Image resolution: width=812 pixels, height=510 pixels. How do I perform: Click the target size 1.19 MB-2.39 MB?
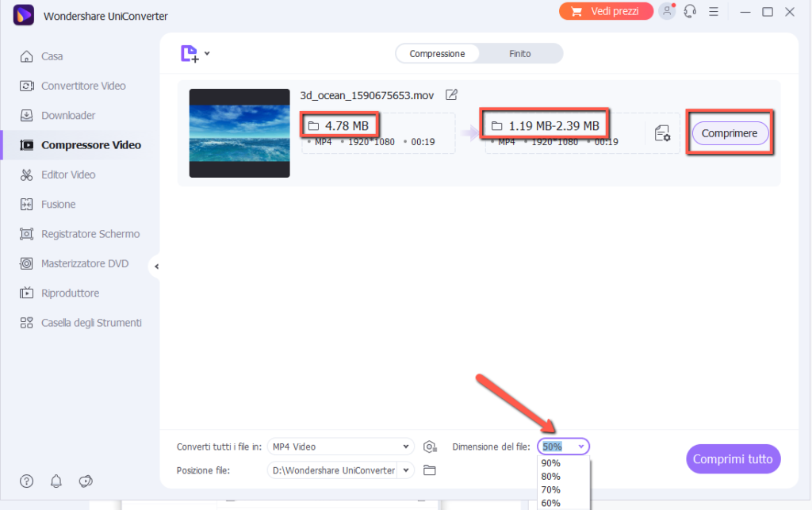[x=553, y=126]
